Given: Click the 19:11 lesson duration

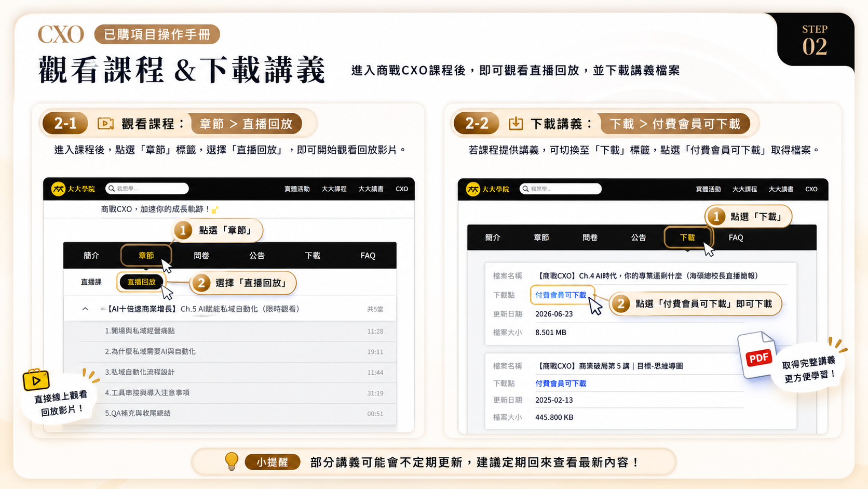Looking at the screenshot, I should (375, 352).
